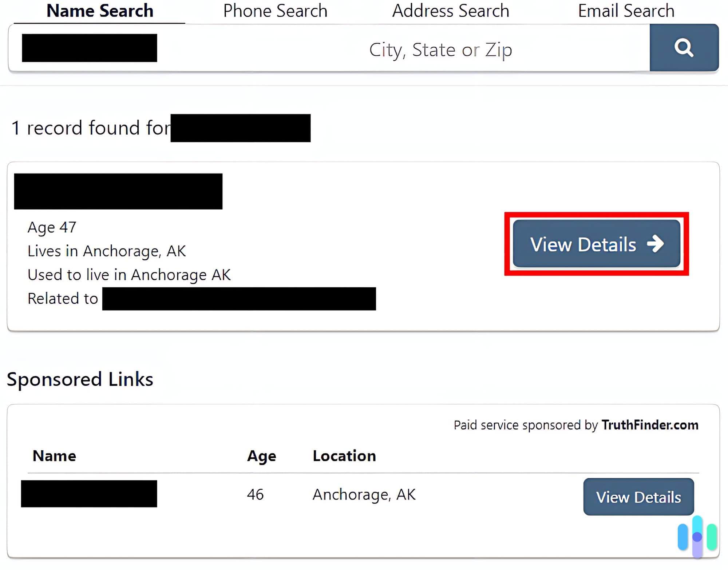Select the Name Search tab

click(100, 11)
